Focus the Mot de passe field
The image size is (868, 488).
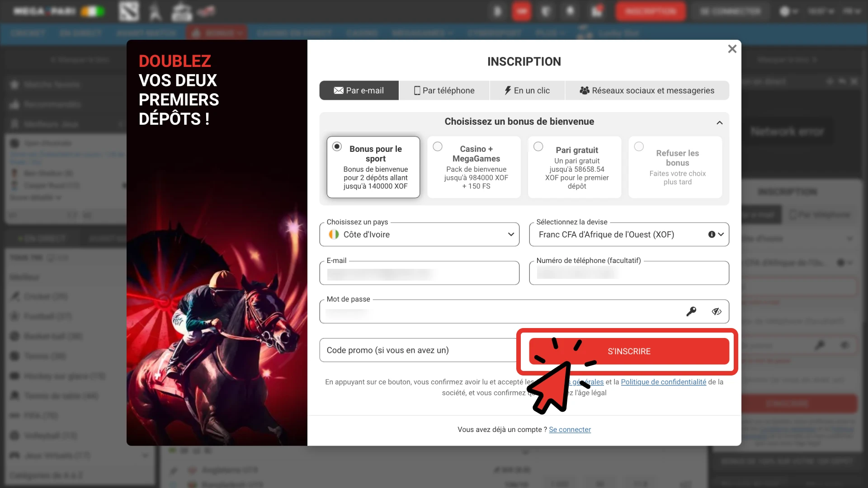click(524, 311)
